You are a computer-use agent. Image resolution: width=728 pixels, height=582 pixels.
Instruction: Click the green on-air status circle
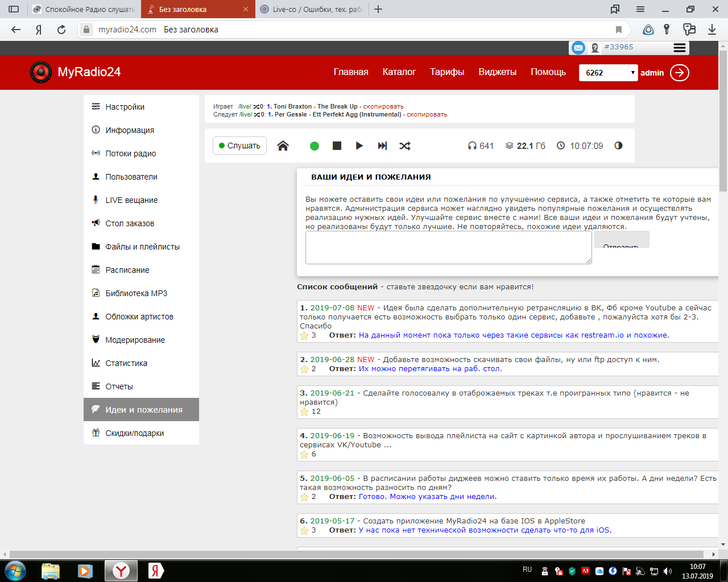314,146
